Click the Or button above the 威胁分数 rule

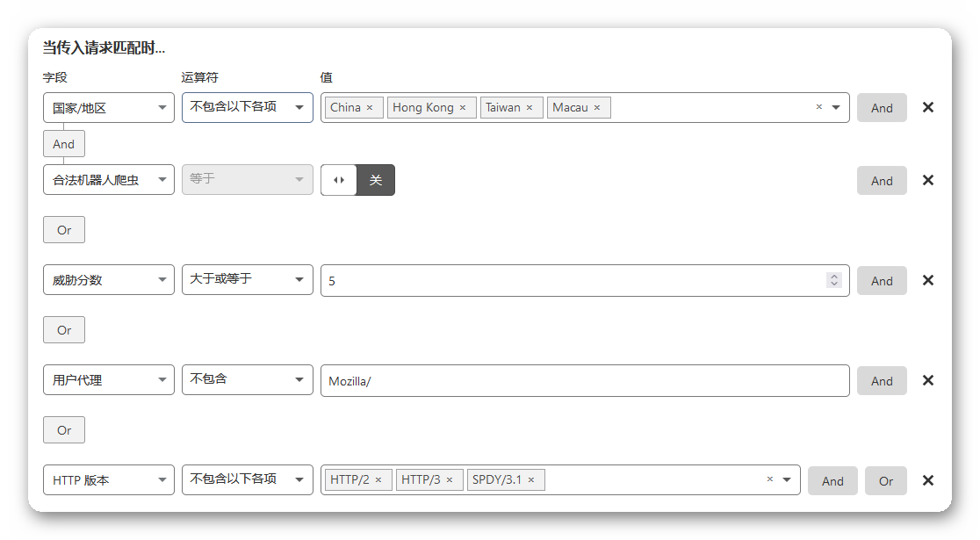pos(63,229)
